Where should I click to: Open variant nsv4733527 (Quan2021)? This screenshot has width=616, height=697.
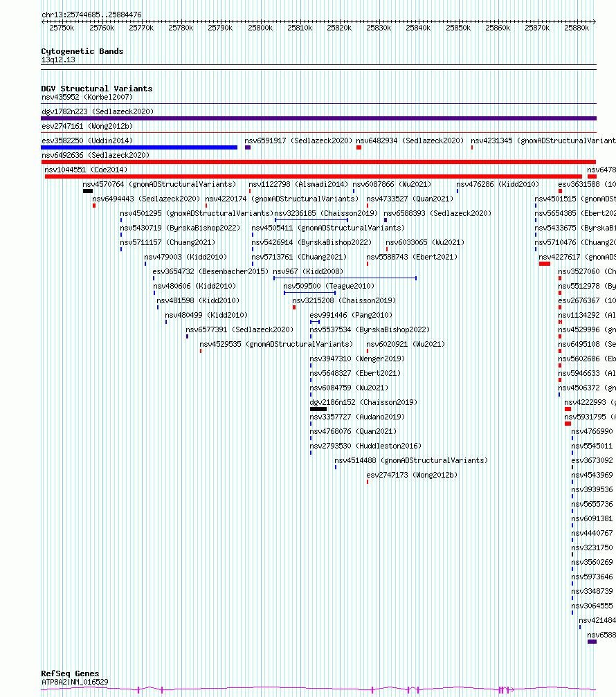coord(410,199)
